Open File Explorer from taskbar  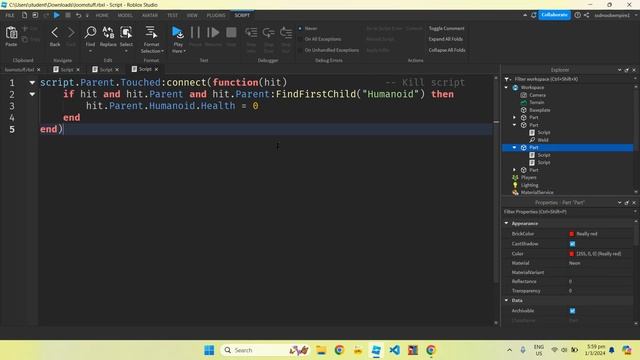click(321, 350)
